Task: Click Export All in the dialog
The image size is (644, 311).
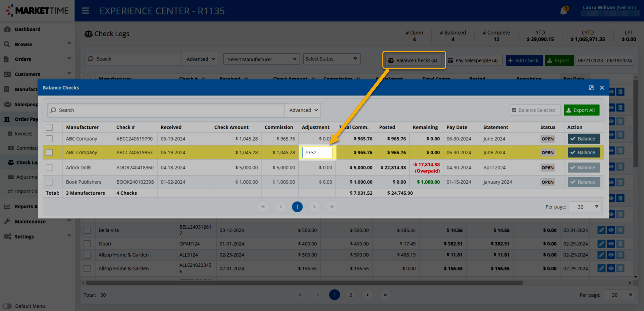Action: tap(582, 110)
